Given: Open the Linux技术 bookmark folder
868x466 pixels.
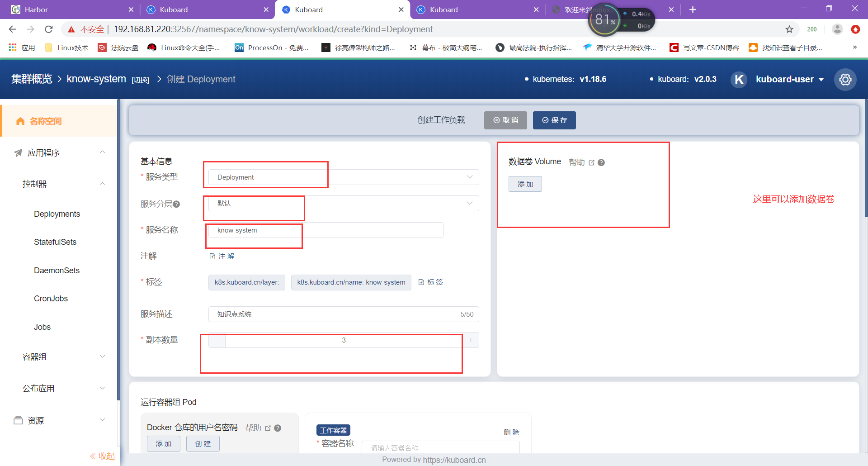Looking at the screenshot, I should (67, 48).
